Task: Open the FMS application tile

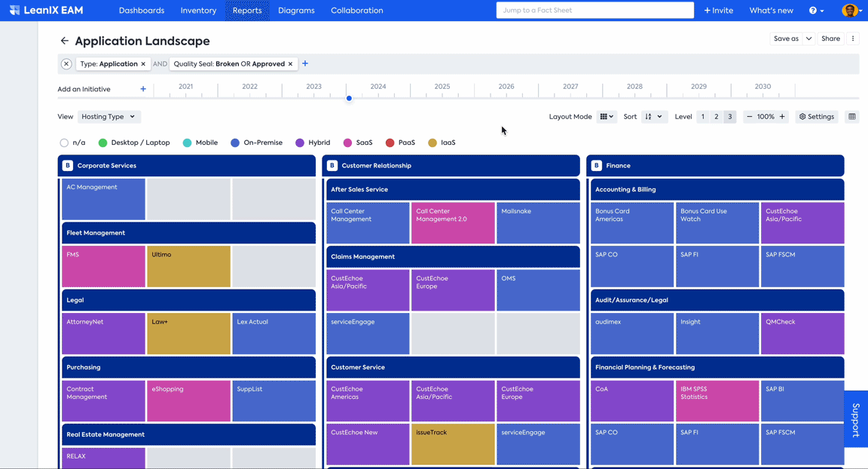Action: click(x=103, y=266)
